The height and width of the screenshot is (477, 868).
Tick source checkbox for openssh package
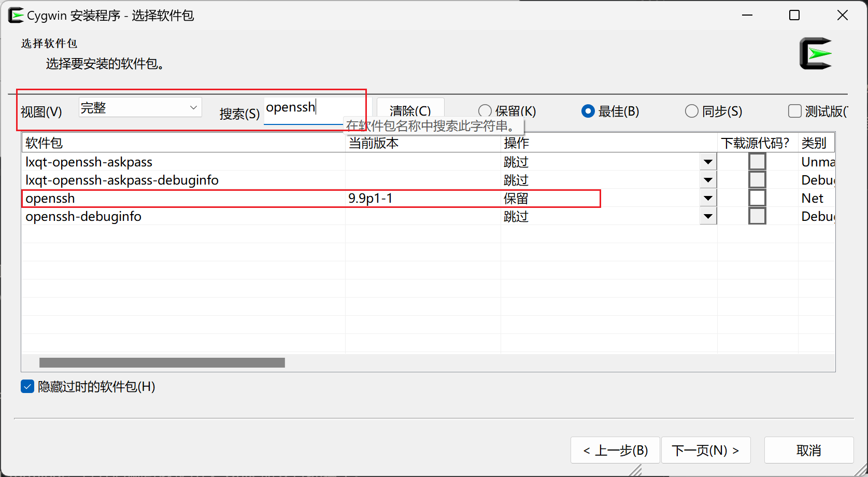click(757, 198)
